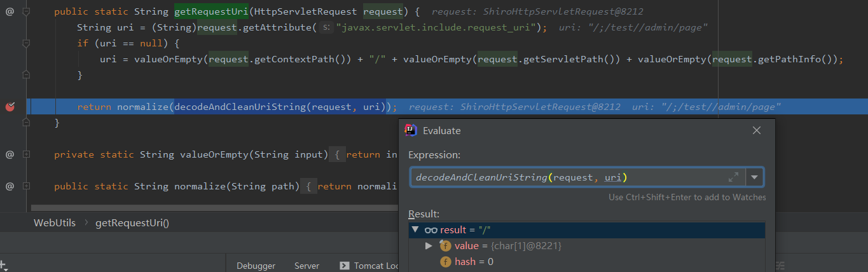Click the @ icon beside normalize method
This screenshot has height=272, width=868.
[10, 186]
